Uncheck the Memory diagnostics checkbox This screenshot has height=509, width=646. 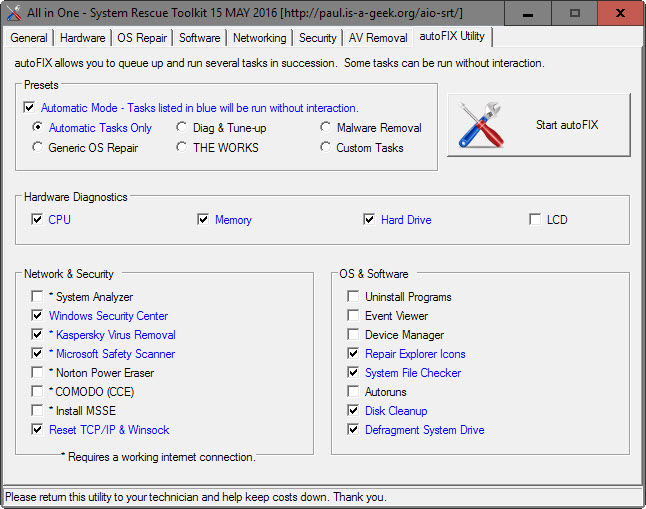pyautogui.click(x=203, y=219)
